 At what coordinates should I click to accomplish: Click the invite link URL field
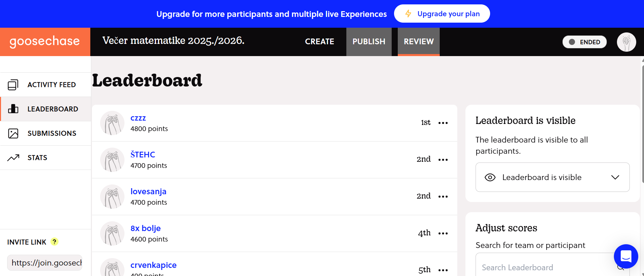45,263
